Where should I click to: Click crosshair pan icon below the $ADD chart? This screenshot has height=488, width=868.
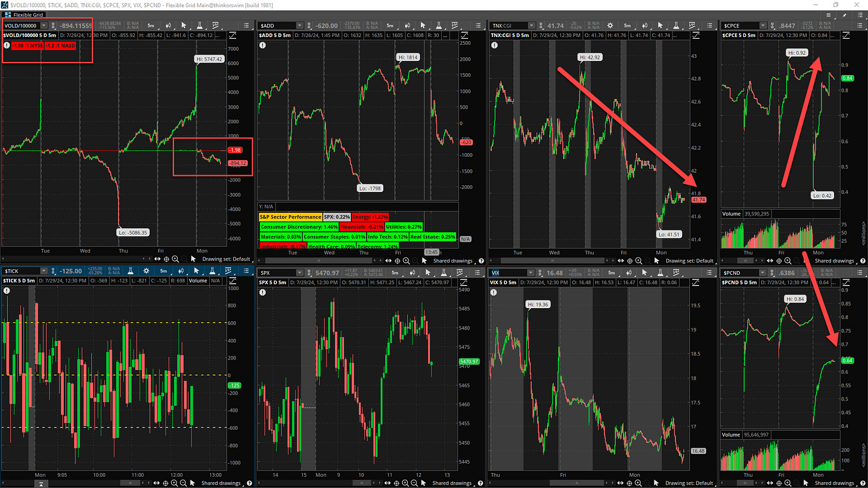398,260
